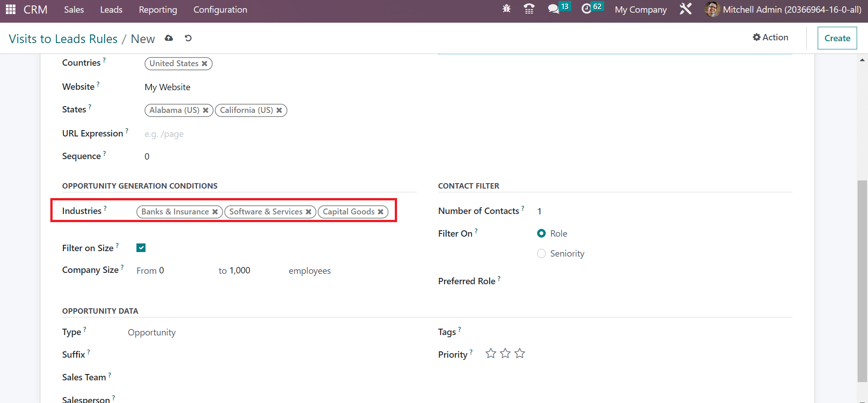Open the My Company switcher
This screenshot has height=403, width=868.
click(640, 10)
